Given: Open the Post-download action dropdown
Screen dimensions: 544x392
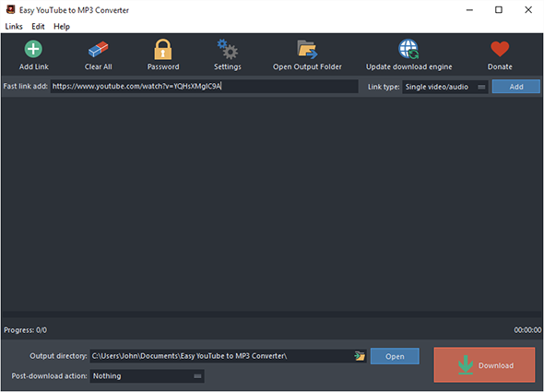Looking at the screenshot, I should [x=148, y=376].
